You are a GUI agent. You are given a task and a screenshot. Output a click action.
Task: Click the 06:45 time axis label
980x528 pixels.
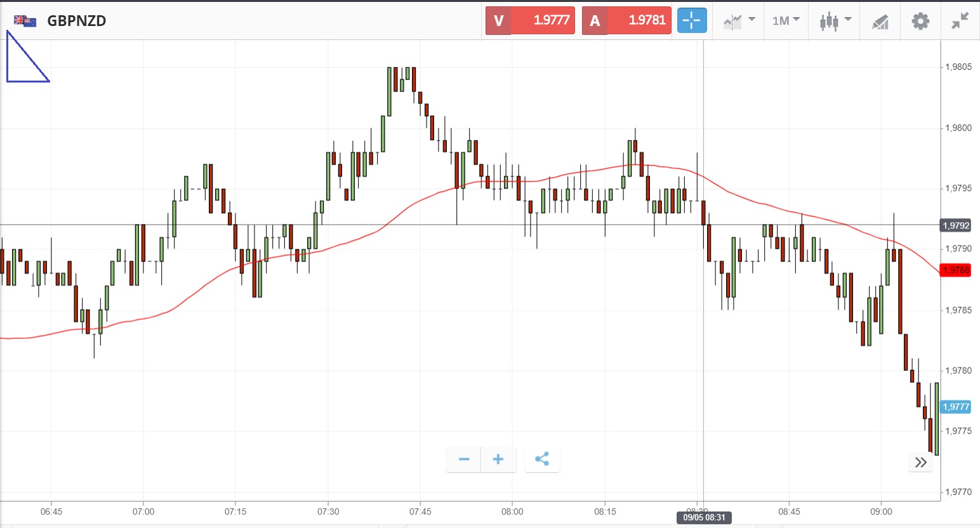[x=51, y=511]
